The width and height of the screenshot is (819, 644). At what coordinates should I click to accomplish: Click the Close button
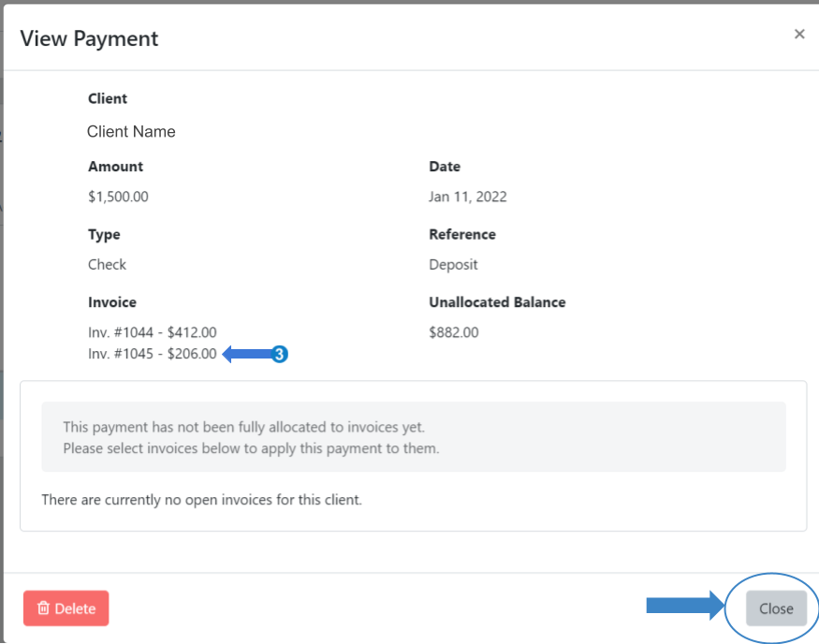pyautogui.click(x=776, y=608)
